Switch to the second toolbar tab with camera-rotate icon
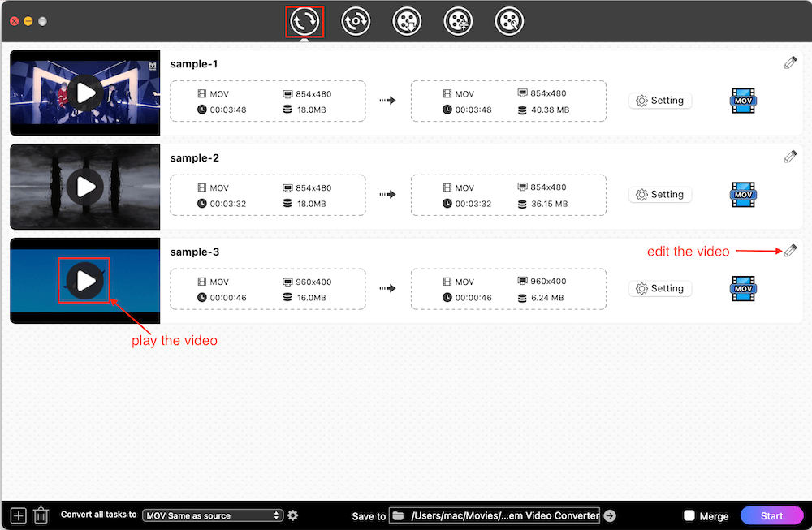The width and height of the screenshot is (812, 530). (356, 22)
